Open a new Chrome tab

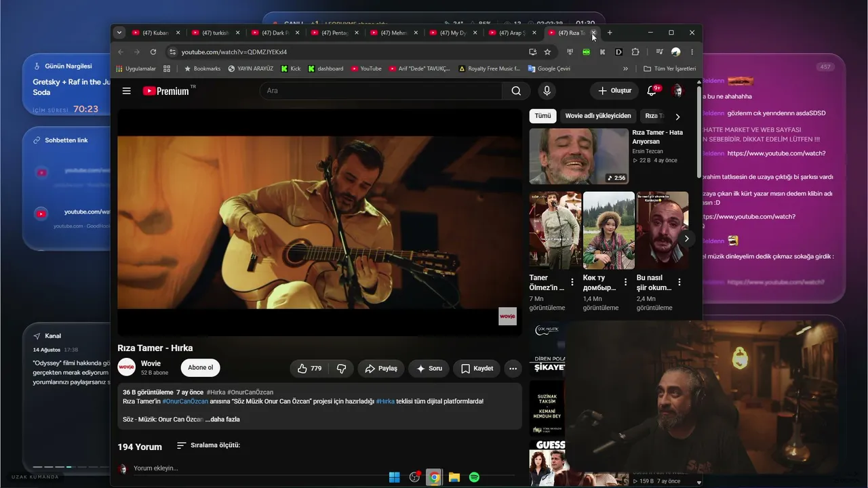[610, 33]
